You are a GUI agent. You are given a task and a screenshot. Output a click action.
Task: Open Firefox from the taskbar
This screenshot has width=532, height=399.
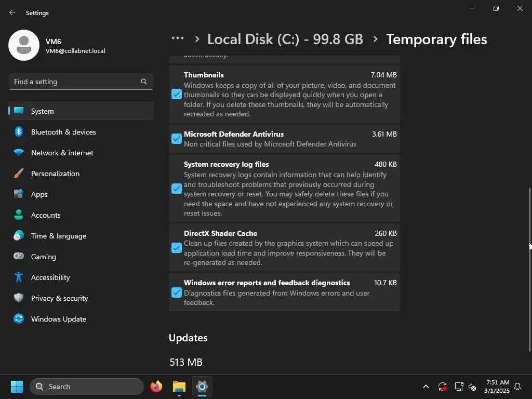click(156, 387)
